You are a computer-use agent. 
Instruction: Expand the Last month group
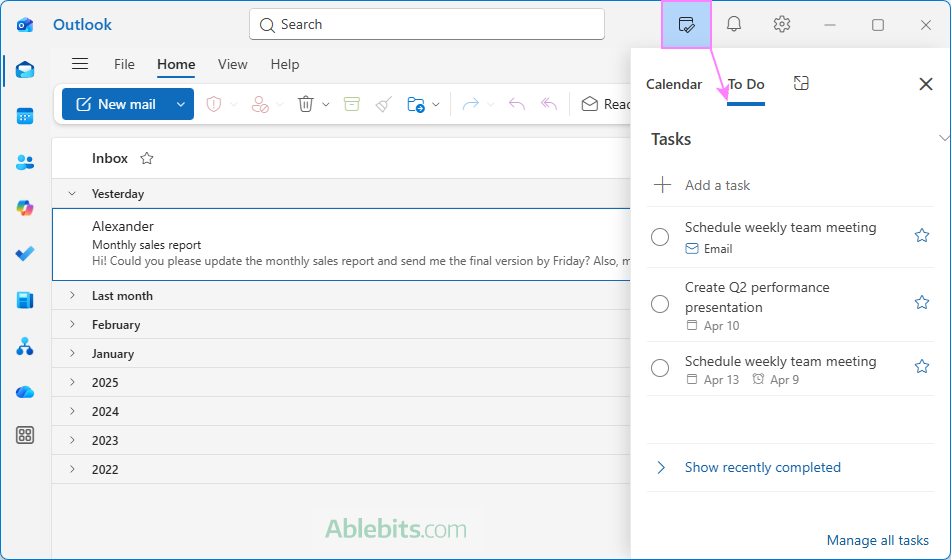pyautogui.click(x=72, y=295)
